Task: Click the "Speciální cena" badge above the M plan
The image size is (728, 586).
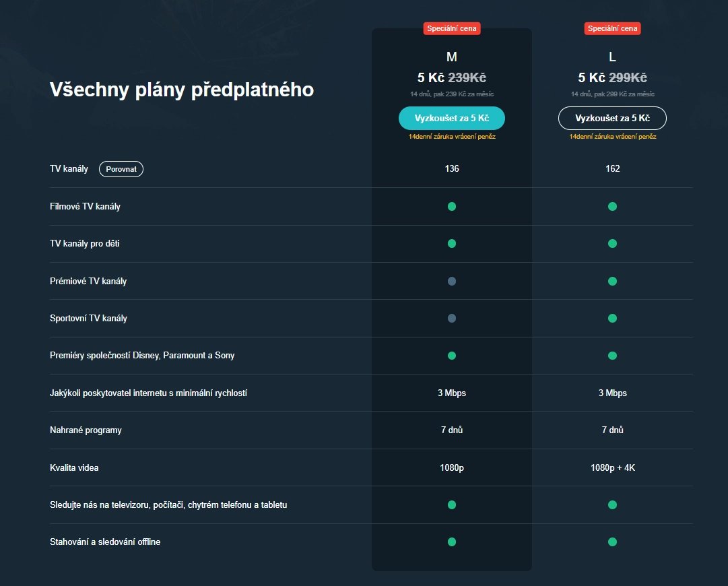Action: pos(452,28)
